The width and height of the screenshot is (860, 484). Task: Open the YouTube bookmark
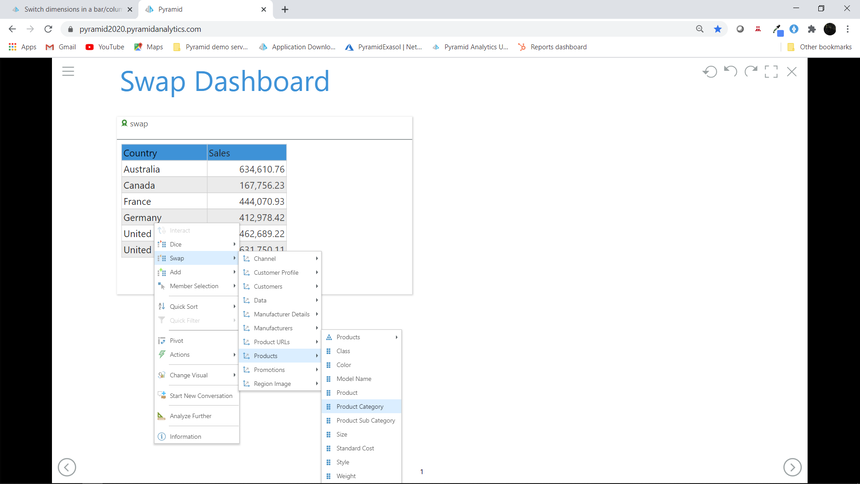105,47
